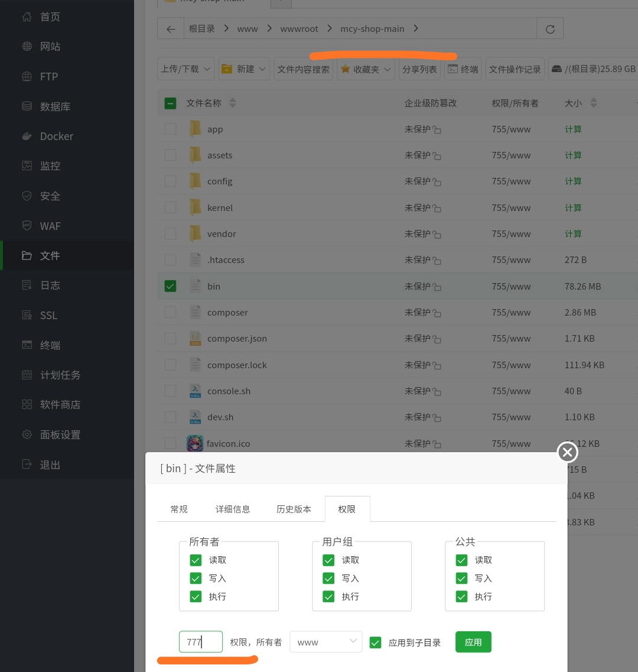The width and height of the screenshot is (638, 672).
Task: Click 计算 to calculate the app folder size
Action: 573,129
